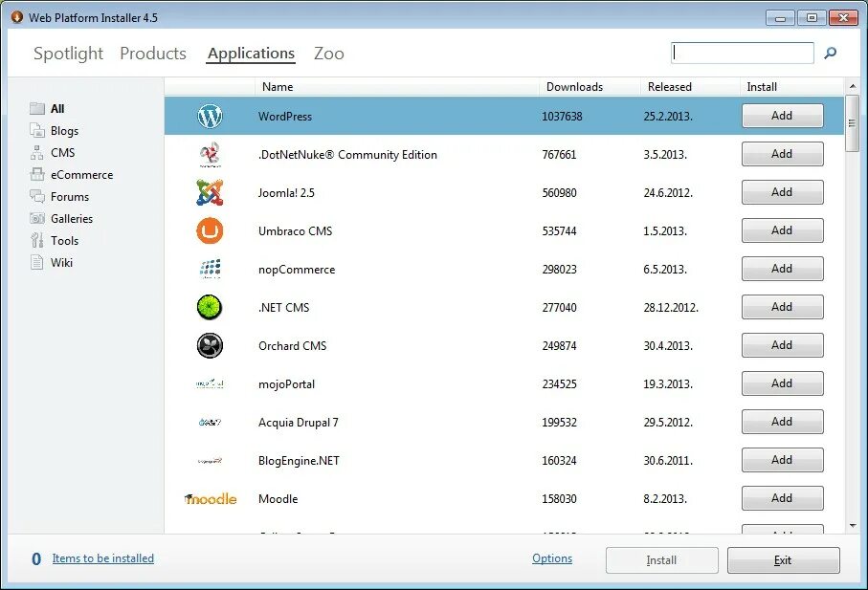
Task: Switch to the Spotlight tab
Action: coord(68,54)
